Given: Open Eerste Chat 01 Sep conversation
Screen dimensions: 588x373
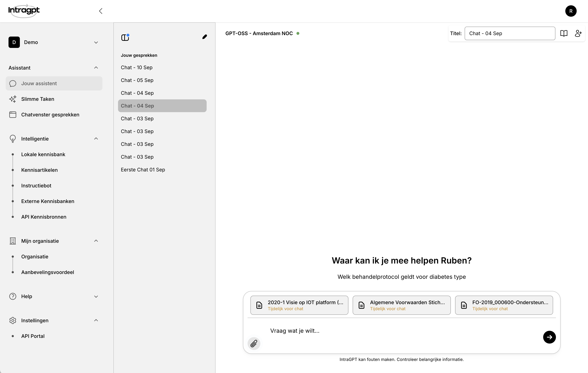Looking at the screenshot, I should click(143, 170).
